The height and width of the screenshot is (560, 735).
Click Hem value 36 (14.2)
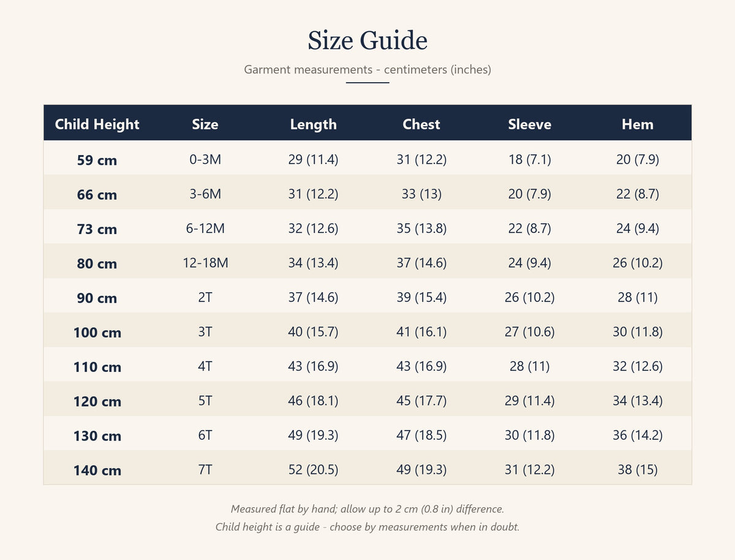point(638,434)
